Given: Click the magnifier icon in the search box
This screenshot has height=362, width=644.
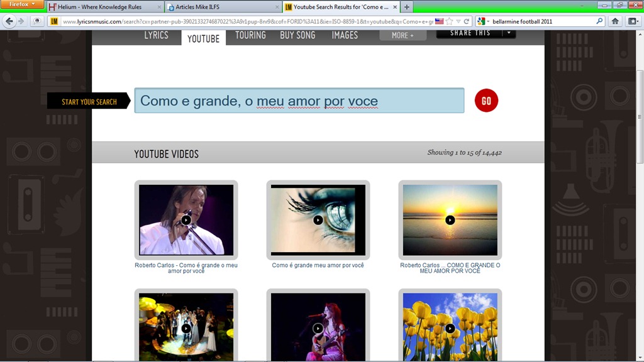Looking at the screenshot, I should pyautogui.click(x=599, y=21).
